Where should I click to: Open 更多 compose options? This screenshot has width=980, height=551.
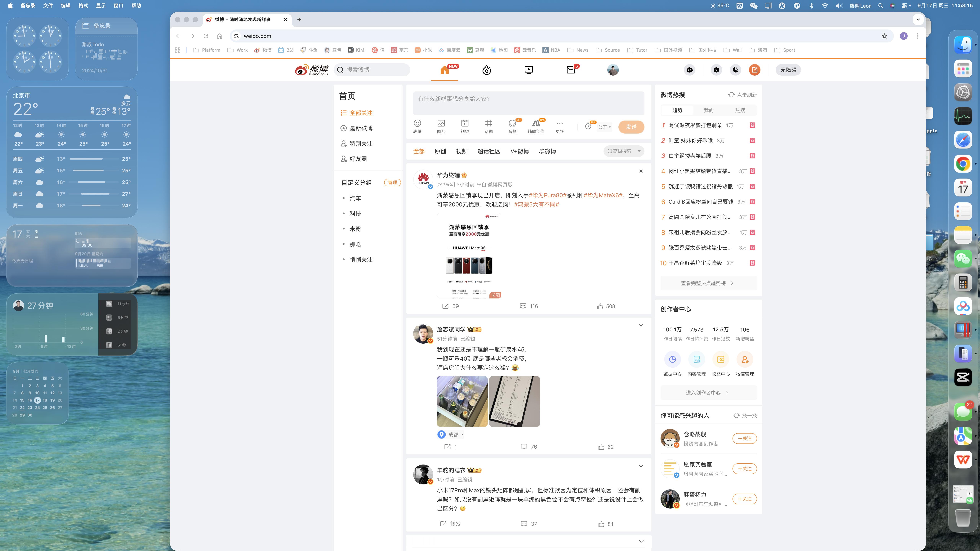point(560,127)
